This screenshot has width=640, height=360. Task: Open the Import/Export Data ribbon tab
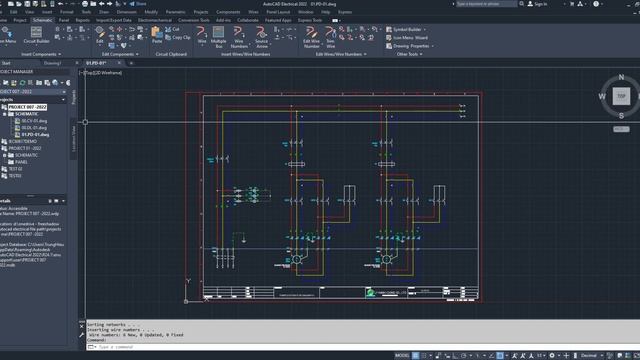[x=114, y=20]
